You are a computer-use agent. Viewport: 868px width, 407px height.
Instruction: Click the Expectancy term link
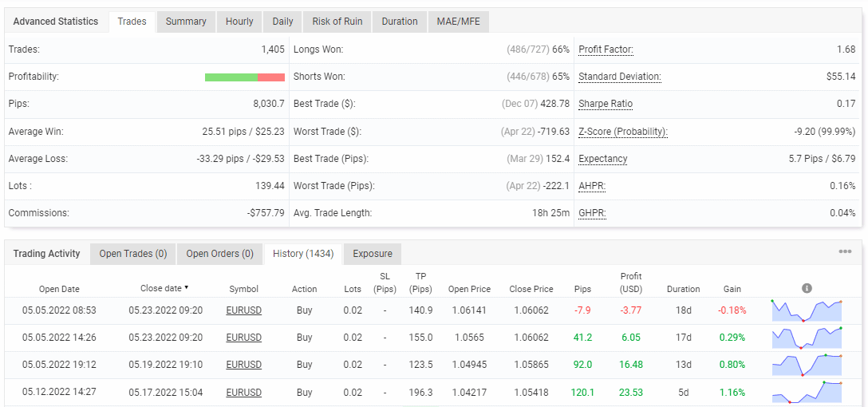tap(603, 159)
